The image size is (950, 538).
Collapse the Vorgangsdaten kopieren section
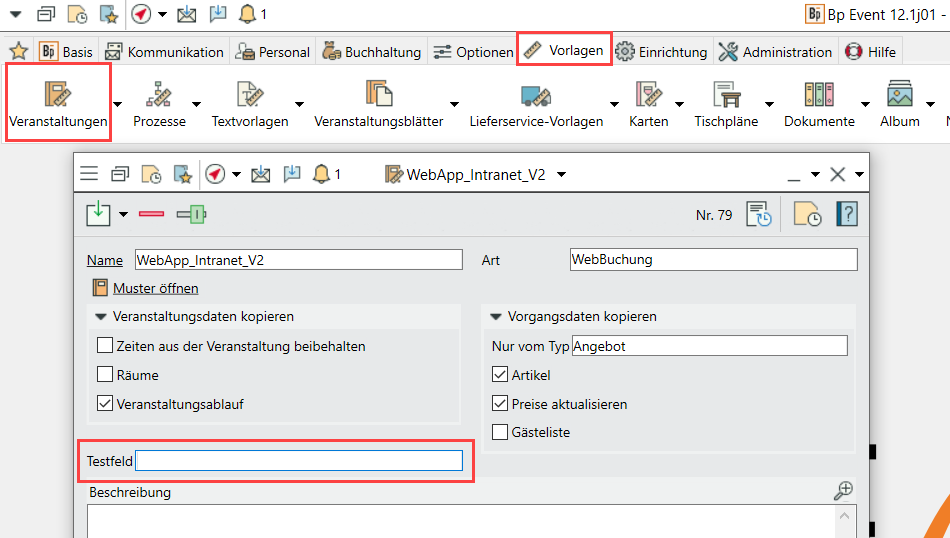[x=496, y=317]
